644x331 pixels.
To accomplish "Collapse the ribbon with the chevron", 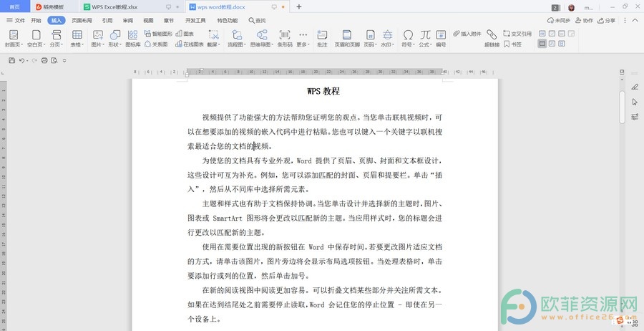I will tap(635, 21).
